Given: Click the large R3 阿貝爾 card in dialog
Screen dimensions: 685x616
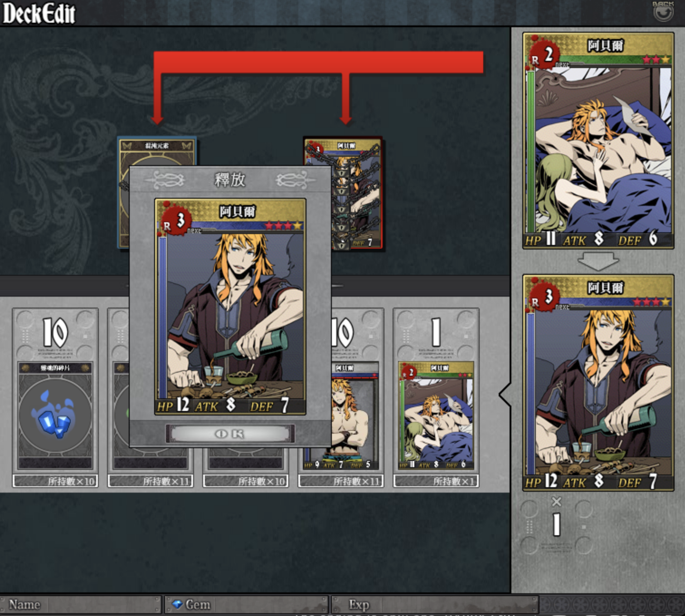Looking at the screenshot, I should 230,307.
